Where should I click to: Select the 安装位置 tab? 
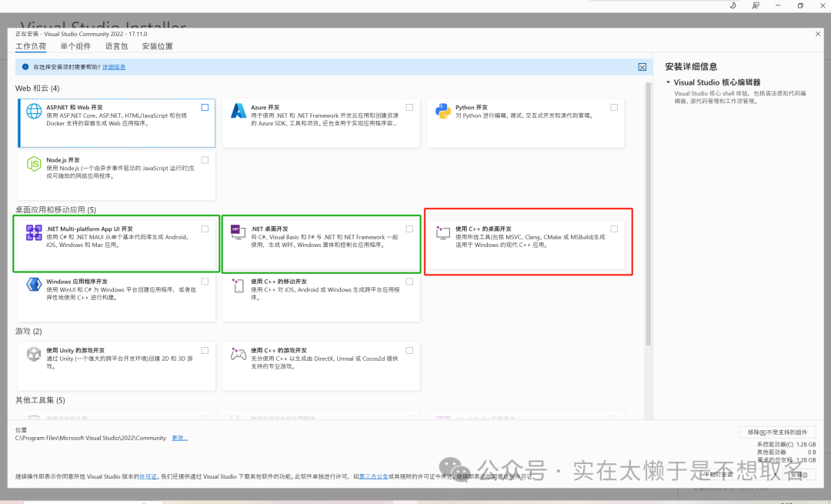click(158, 46)
